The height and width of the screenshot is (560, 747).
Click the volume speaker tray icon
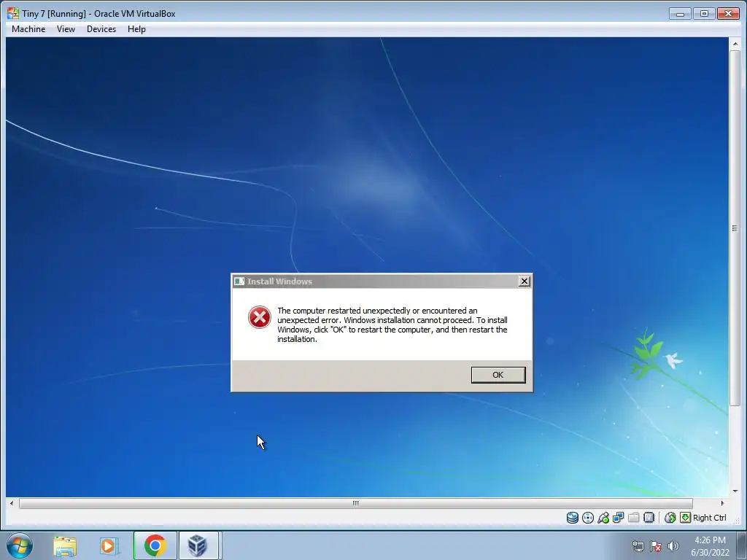(x=673, y=546)
